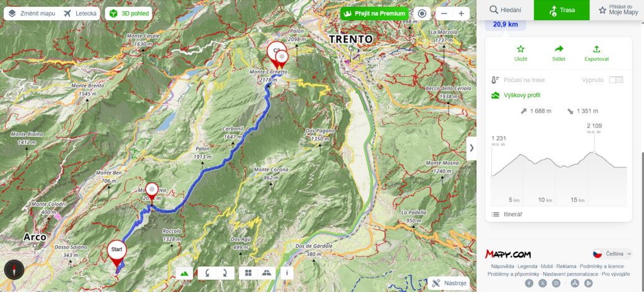Open the Moje Mapy login tab
Image resolution: width=644 pixels, height=292 pixels.
coord(618,10)
